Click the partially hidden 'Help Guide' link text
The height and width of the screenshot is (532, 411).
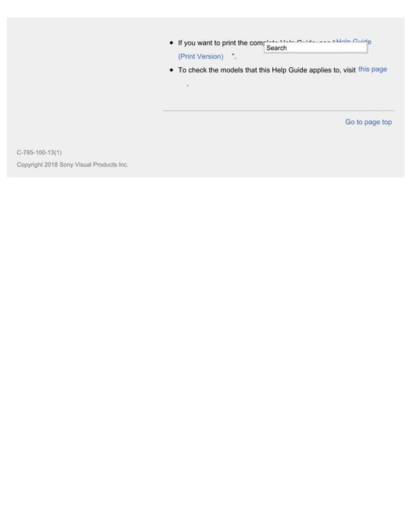[353, 41]
